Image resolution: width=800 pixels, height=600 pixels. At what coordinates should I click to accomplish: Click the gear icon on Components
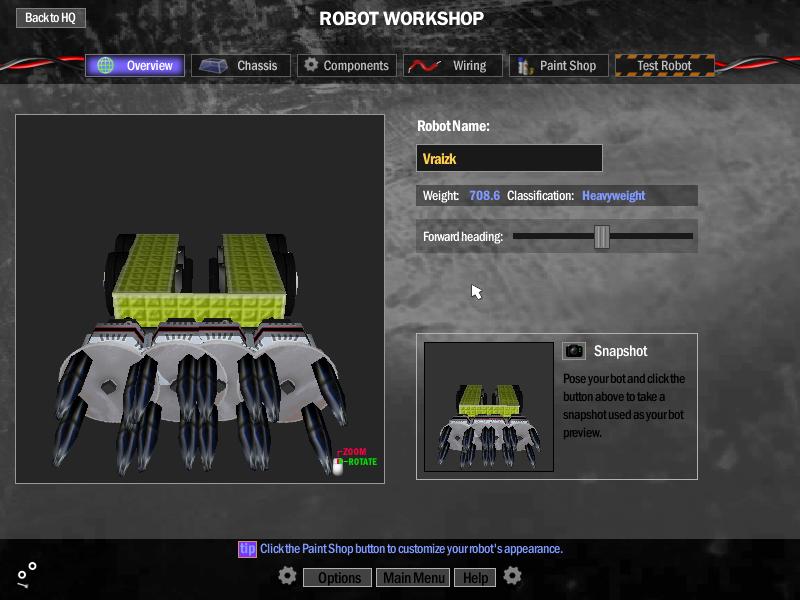[311, 65]
